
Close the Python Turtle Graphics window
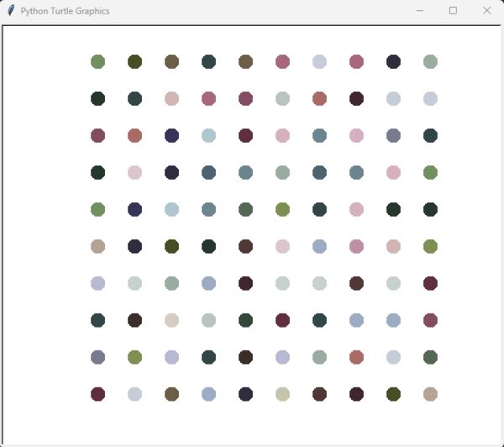(x=486, y=11)
